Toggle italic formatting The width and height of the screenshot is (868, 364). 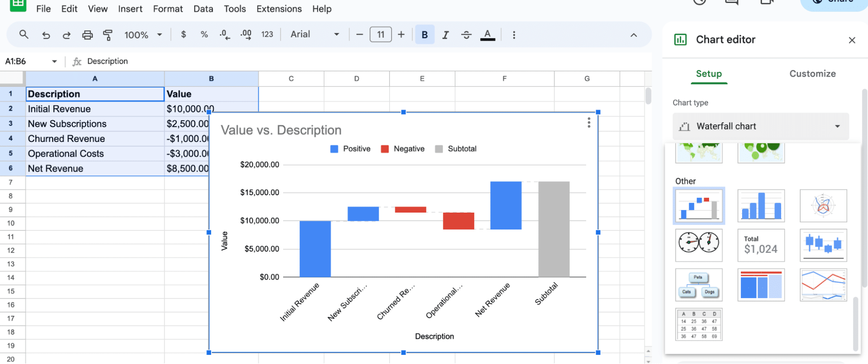[x=446, y=35]
